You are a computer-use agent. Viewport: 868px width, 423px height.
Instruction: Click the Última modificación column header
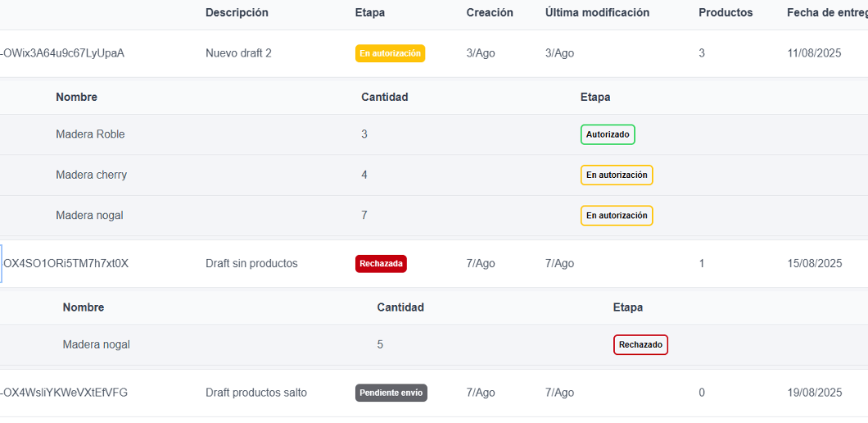[x=597, y=12]
